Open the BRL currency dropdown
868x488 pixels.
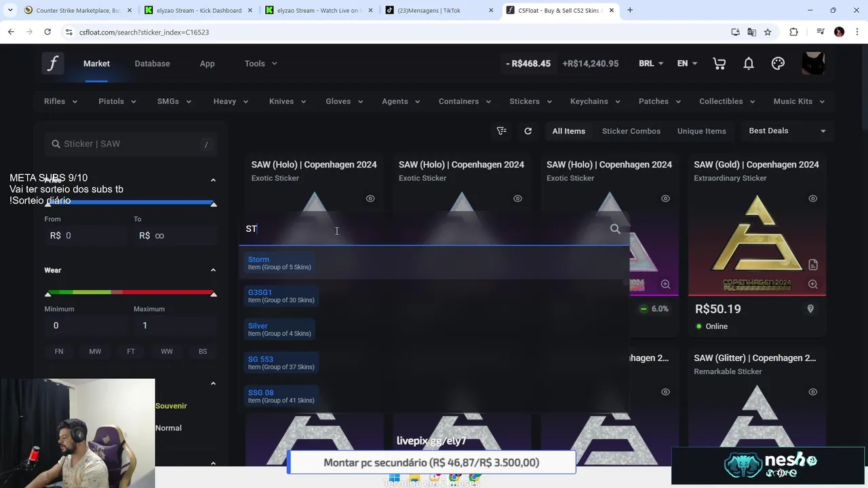click(651, 63)
